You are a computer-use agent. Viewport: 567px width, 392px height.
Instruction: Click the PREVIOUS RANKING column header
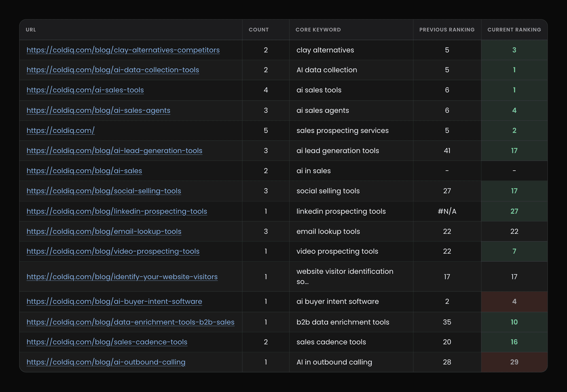tap(447, 30)
